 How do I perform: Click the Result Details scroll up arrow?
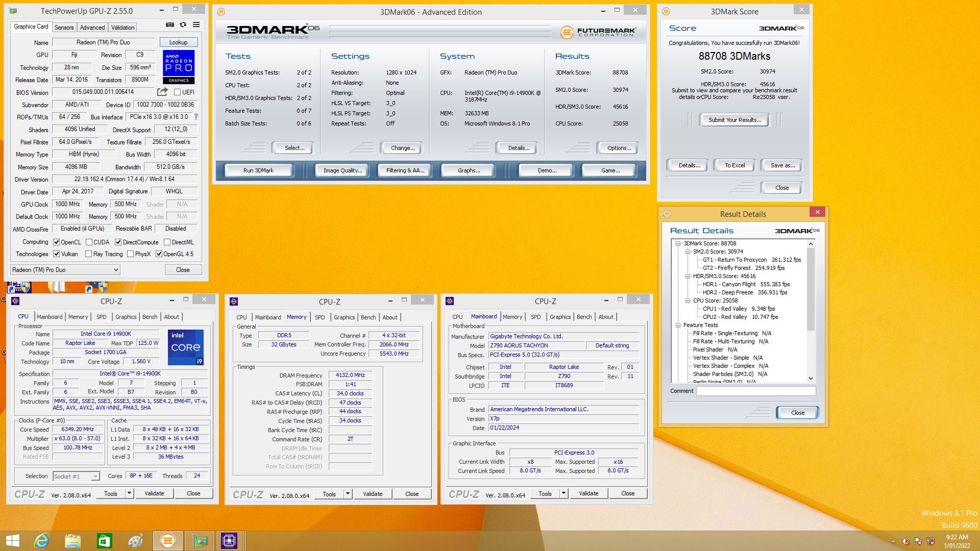811,244
